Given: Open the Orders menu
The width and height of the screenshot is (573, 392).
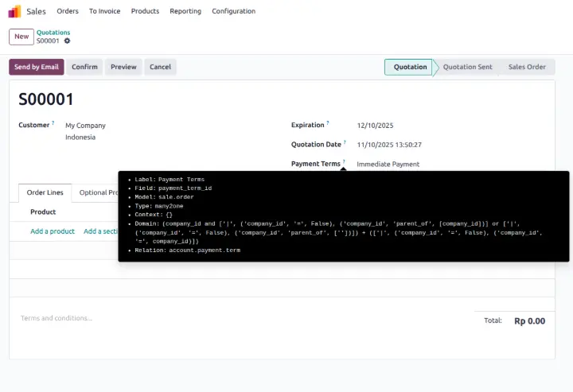Looking at the screenshot, I should (68, 11).
